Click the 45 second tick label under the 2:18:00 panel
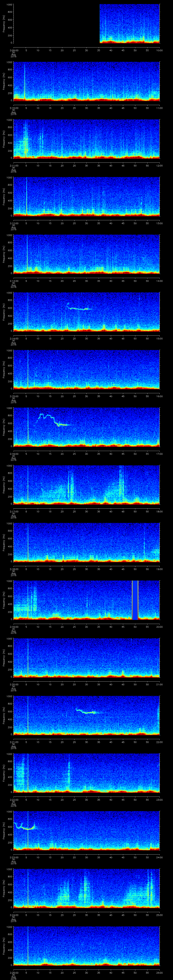 coord(123,569)
